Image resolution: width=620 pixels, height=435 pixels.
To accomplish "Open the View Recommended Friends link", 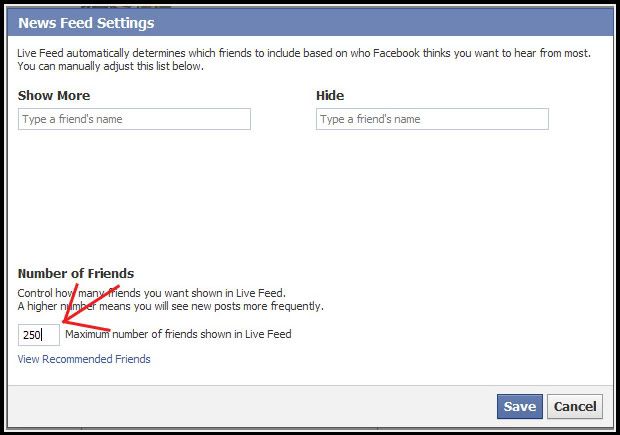I will coord(84,359).
